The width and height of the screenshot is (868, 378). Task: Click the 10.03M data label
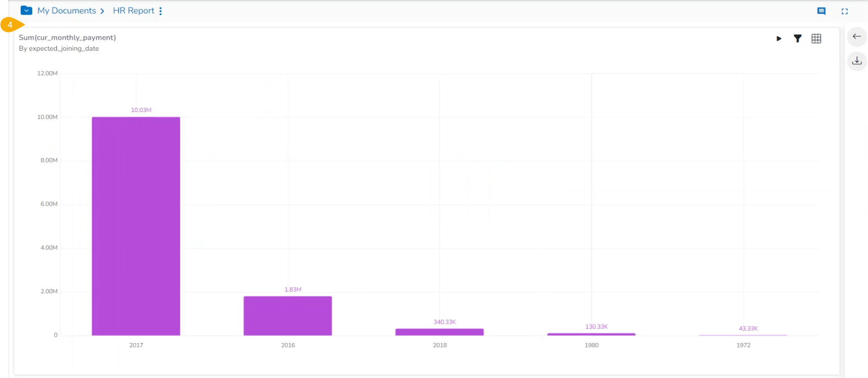coord(141,110)
